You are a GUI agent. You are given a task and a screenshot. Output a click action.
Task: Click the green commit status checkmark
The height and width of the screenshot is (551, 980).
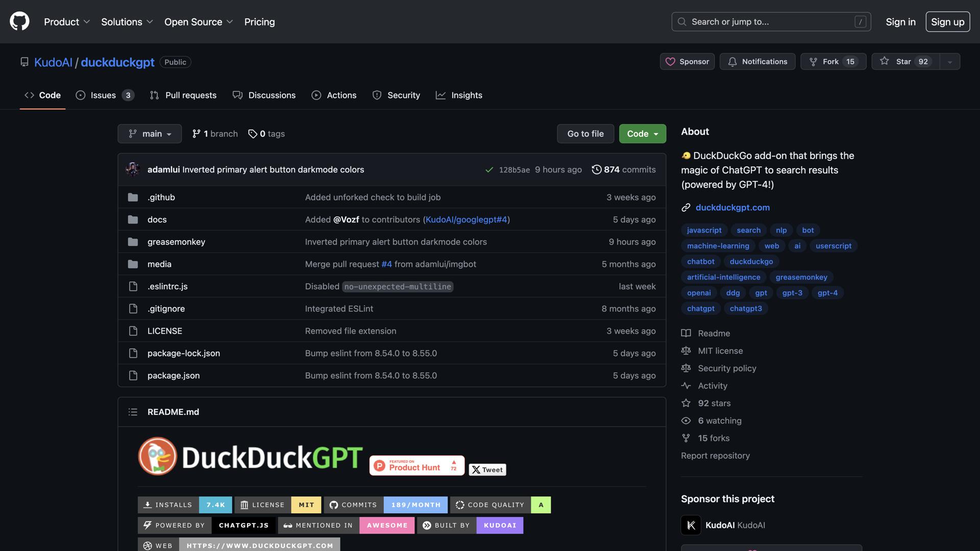[x=489, y=170]
